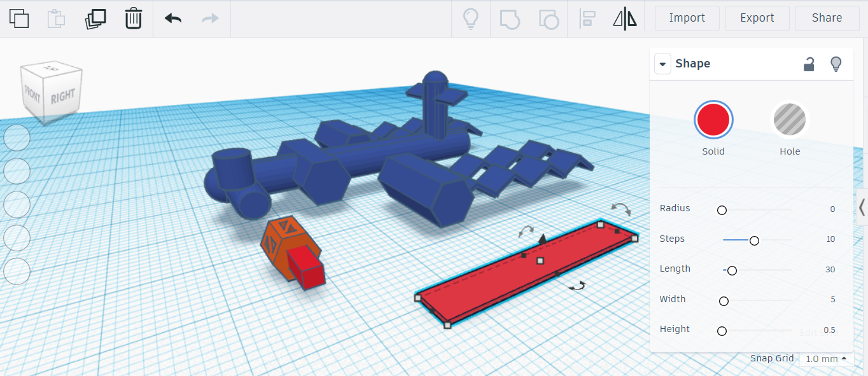868x376 pixels.
Task: Click the Show all lightbulb icon in toolbar
Action: [470, 18]
